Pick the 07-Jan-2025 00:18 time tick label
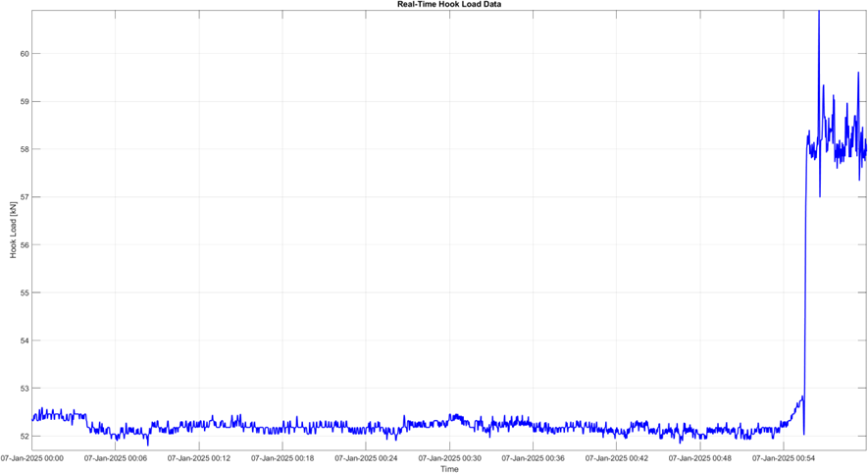The width and height of the screenshot is (868, 473). pos(282,457)
